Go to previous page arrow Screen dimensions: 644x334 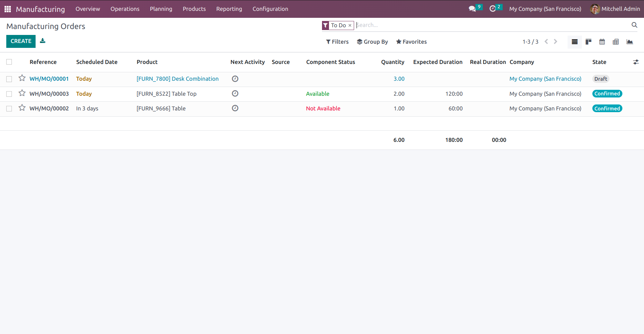[x=546, y=42]
